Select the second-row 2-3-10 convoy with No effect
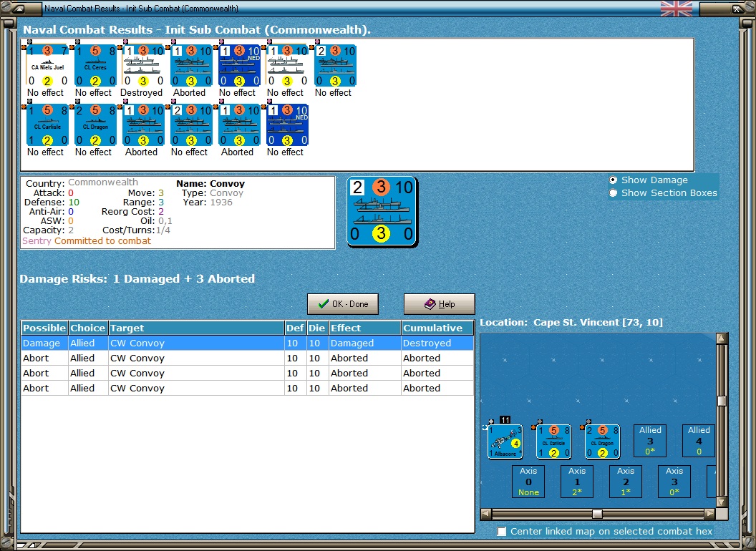 pyautogui.click(x=191, y=125)
